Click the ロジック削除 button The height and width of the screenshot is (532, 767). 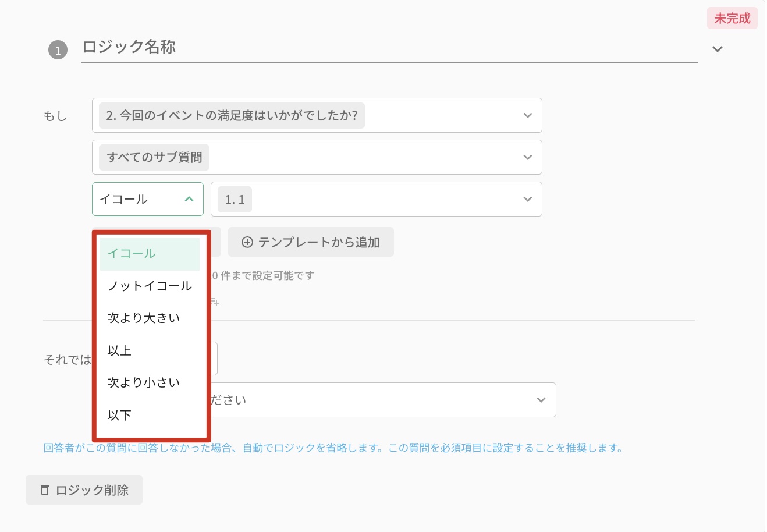(84, 490)
